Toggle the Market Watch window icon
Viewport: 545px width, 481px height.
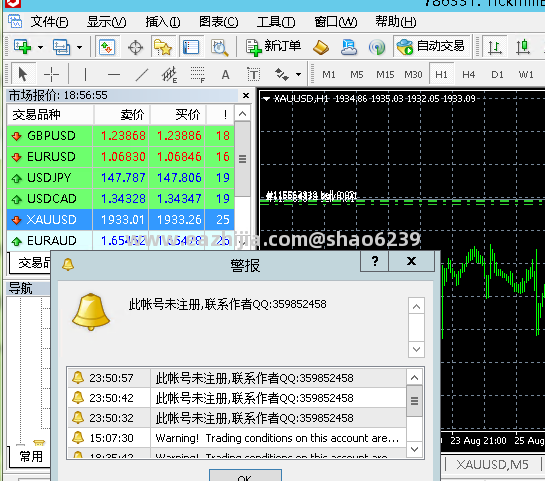pos(107,47)
